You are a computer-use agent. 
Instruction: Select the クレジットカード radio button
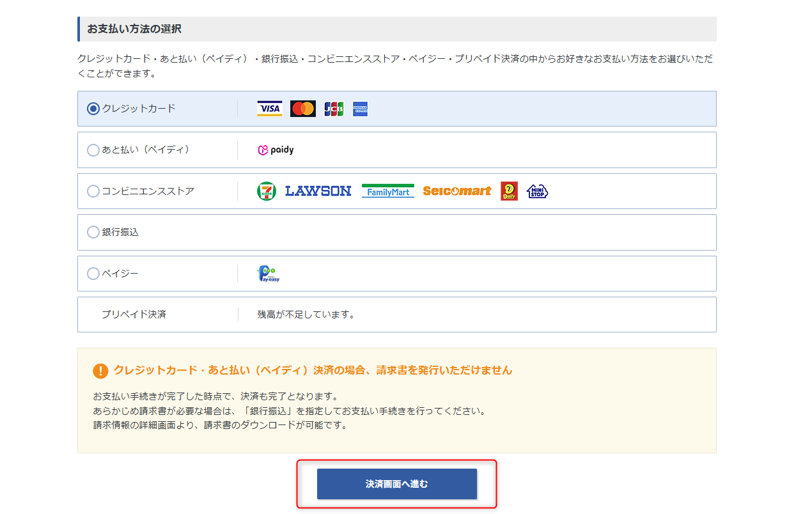tap(93, 108)
